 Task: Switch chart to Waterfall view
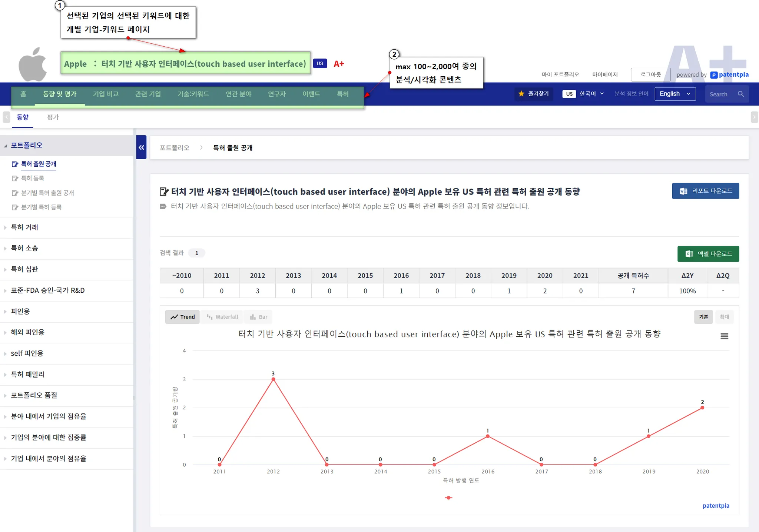tap(222, 317)
